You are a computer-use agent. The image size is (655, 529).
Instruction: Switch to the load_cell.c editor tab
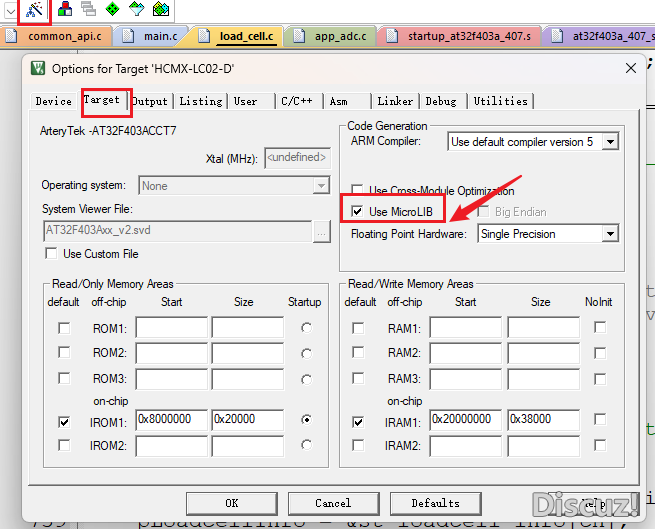[x=238, y=36]
